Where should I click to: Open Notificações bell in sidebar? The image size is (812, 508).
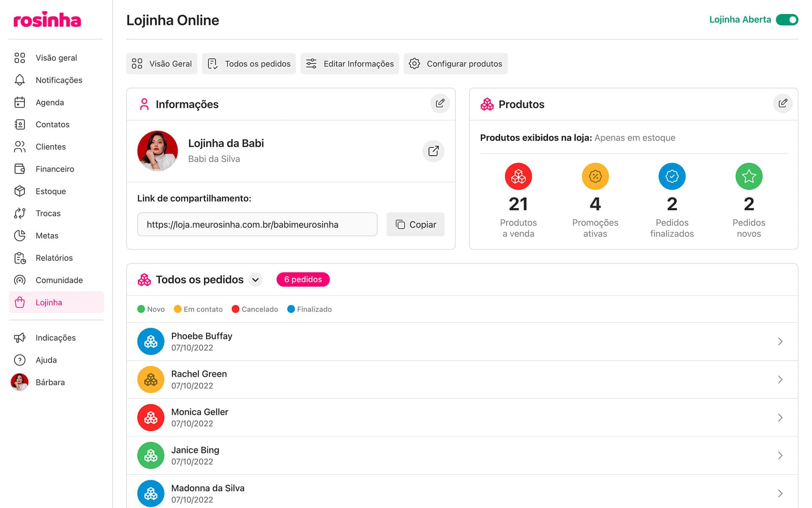tap(20, 80)
